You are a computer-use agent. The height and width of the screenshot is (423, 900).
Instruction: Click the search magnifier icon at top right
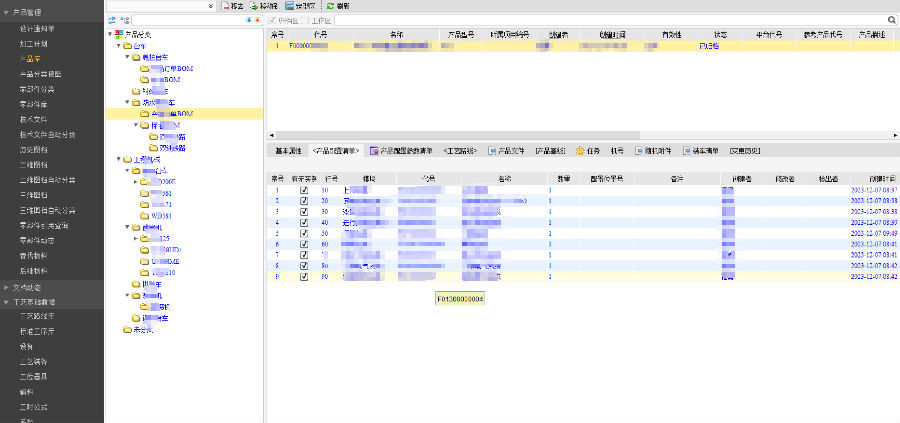point(890,19)
